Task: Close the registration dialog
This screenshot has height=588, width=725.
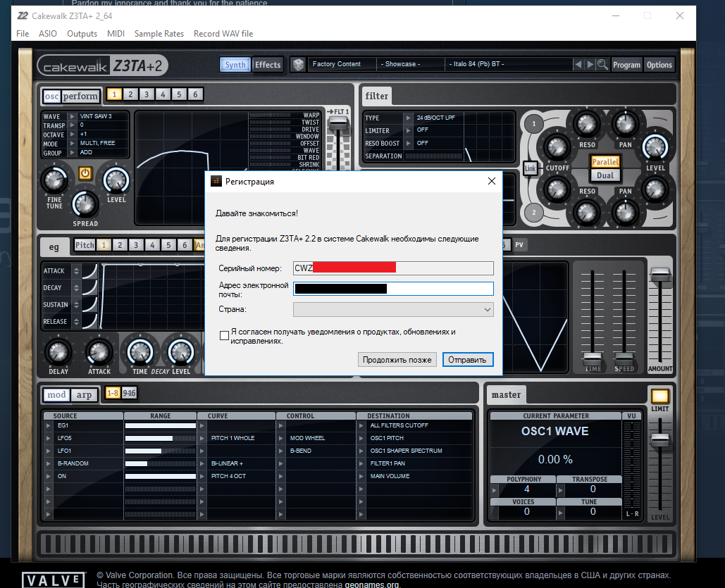Action: (492, 181)
